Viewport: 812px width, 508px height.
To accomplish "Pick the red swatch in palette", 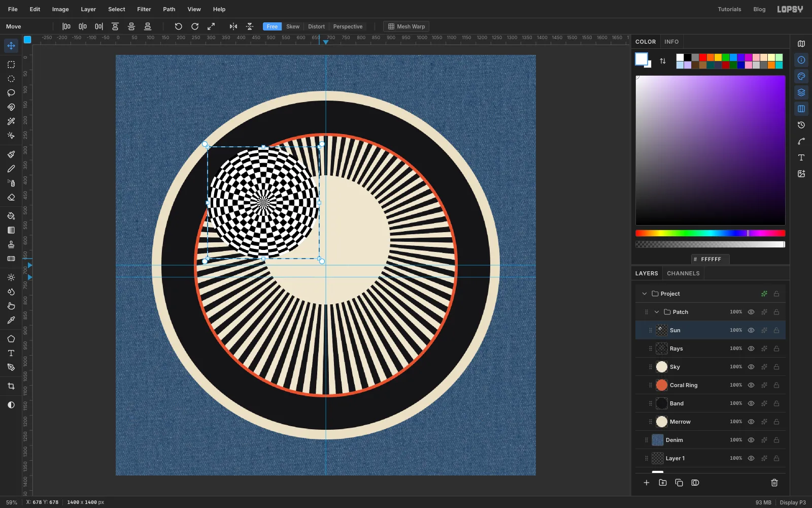I will click(703, 57).
